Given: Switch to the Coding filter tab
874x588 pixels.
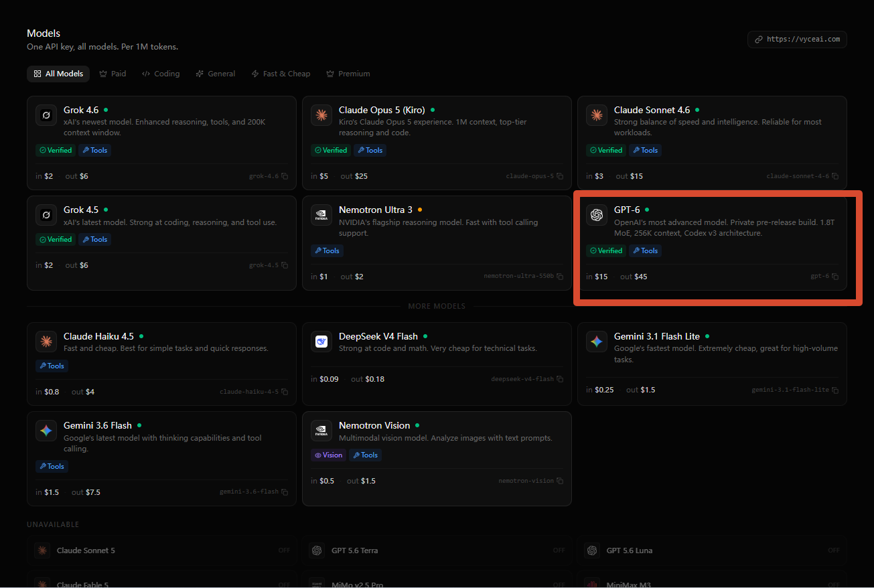Looking at the screenshot, I should click(161, 74).
